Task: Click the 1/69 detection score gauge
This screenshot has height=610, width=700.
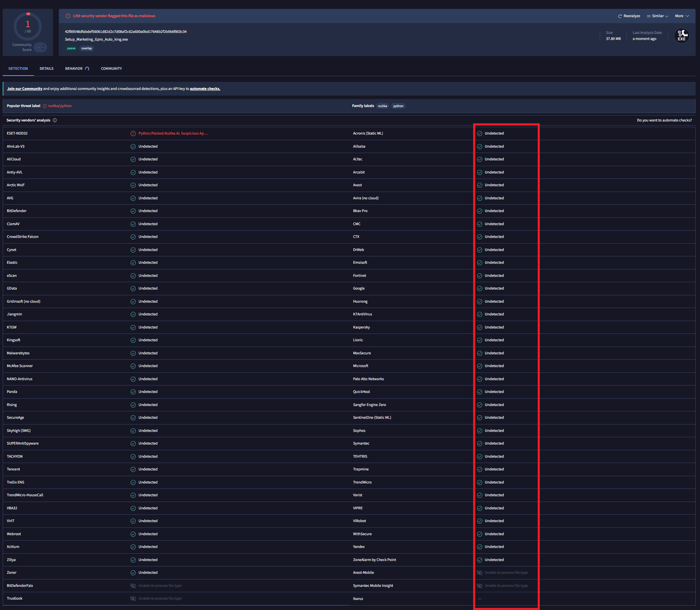Action: coord(28,27)
